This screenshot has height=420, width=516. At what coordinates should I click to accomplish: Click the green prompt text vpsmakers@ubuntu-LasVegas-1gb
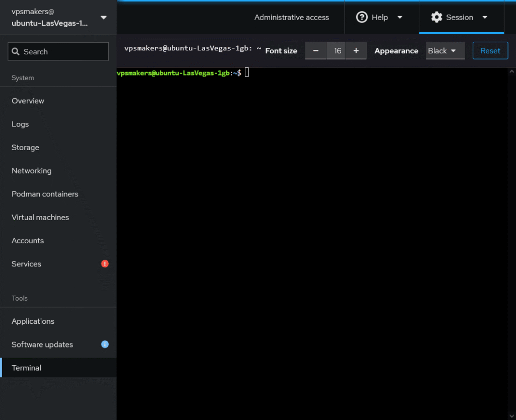pyautogui.click(x=173, y=73)
